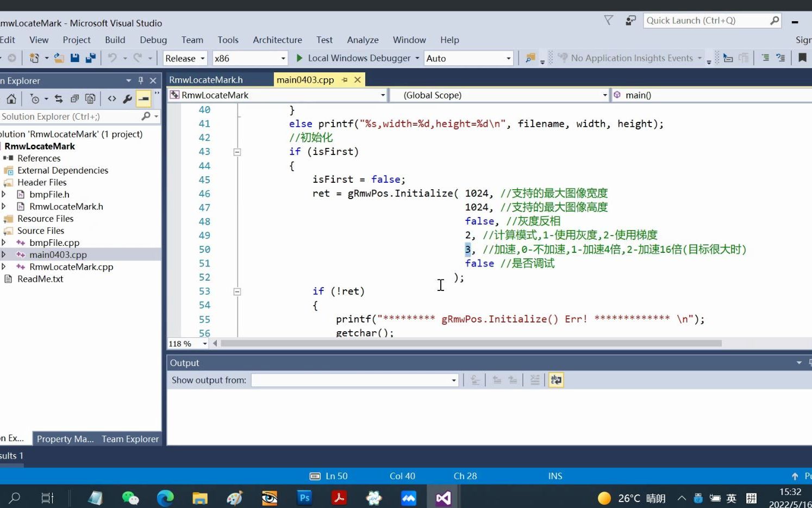This screenshot has height=508, width=812.
Task: Open the Analyze menu
Action: 363,40
